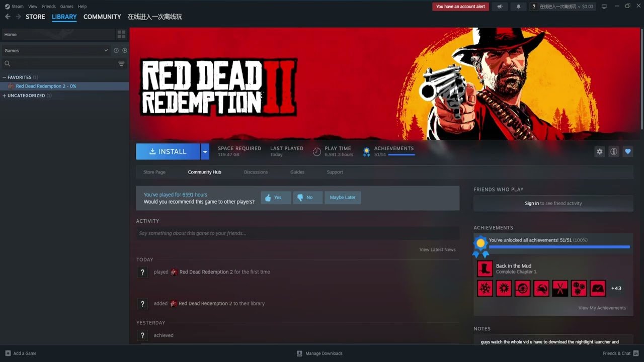Toggle the ready-to-play filter icon
Screen dimensions: 644x362
pyautogui.click(x=125, y=50)
